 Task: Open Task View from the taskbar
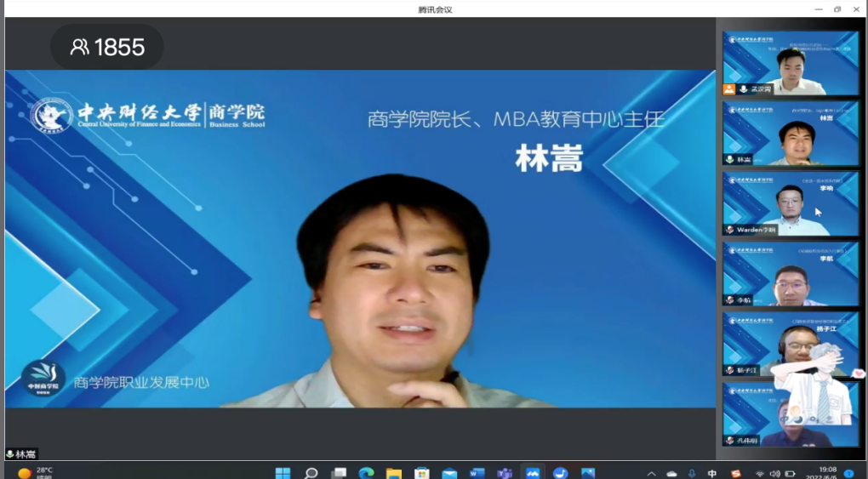coord(339,473)
